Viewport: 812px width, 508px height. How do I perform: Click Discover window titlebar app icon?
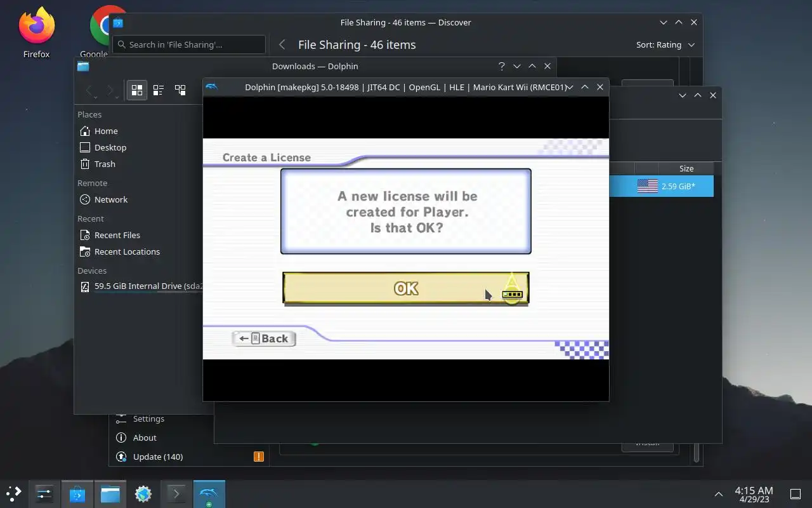pyautogui.click(x=117, y=23)
